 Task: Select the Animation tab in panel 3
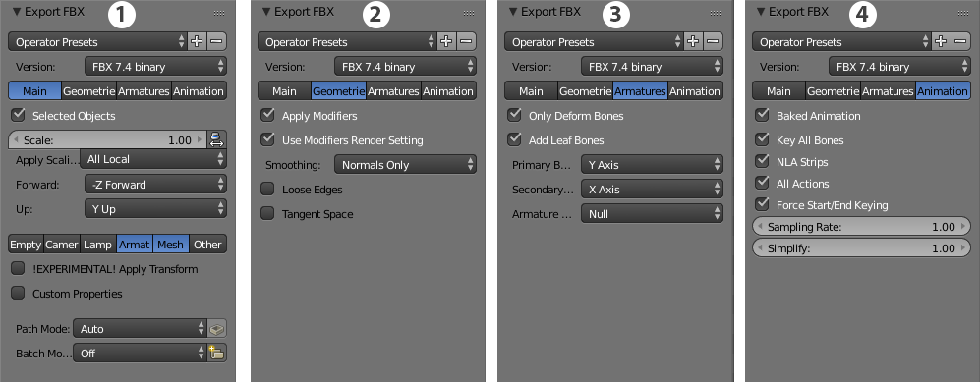pos(695,91)
